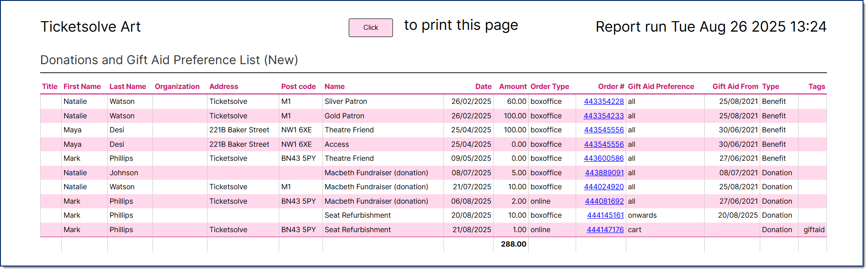Click the Type column header

[771, 87]
